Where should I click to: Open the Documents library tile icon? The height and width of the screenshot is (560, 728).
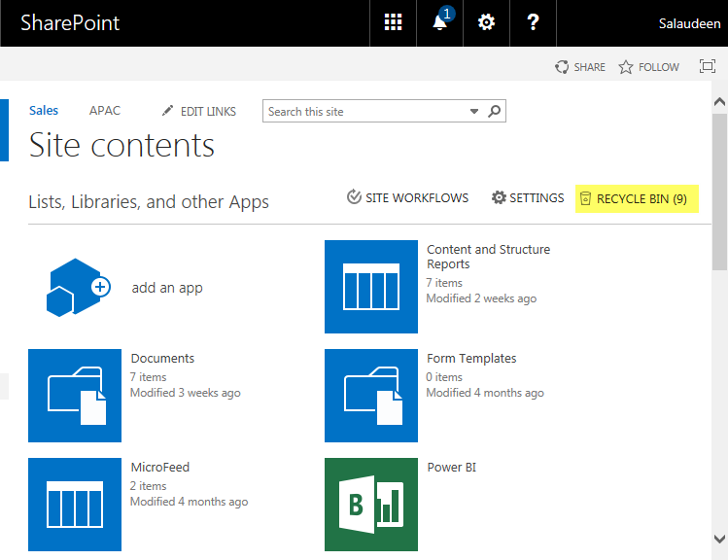click(76, 396)
